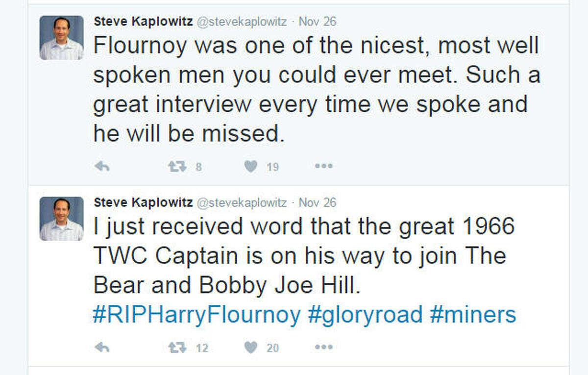Open the Nov 26 timestamp of the second tweet
This screenshot has width=588, height=375.
318,202
